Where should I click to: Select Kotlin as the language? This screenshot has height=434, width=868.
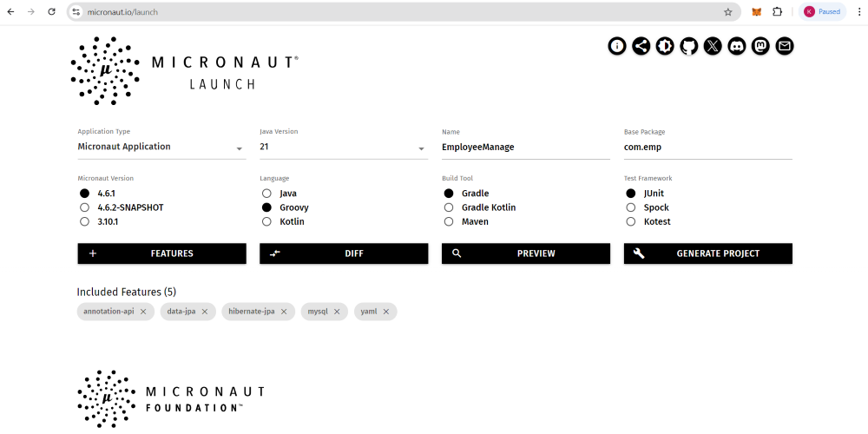[266, 221]
